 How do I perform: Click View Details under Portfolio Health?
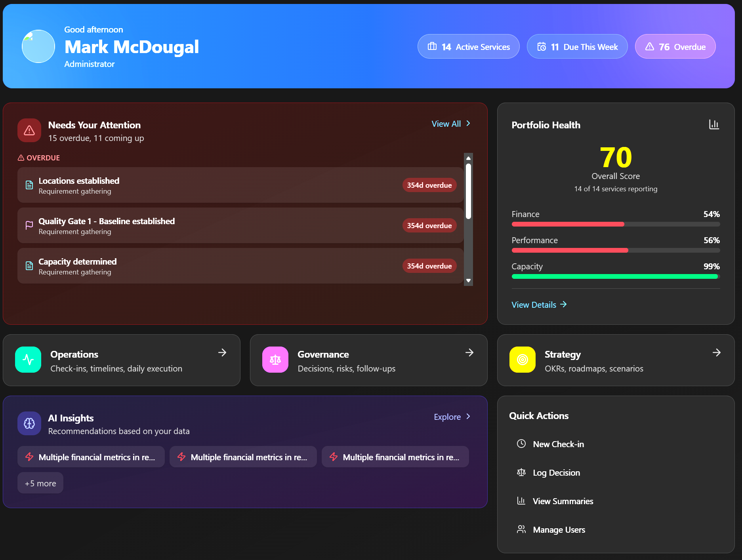[x=539, y=305]
